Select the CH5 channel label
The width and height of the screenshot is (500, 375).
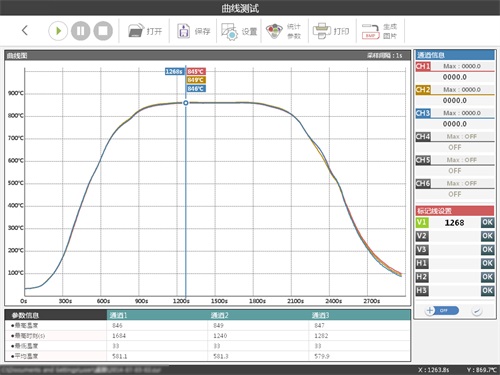(x=423, y=160)
